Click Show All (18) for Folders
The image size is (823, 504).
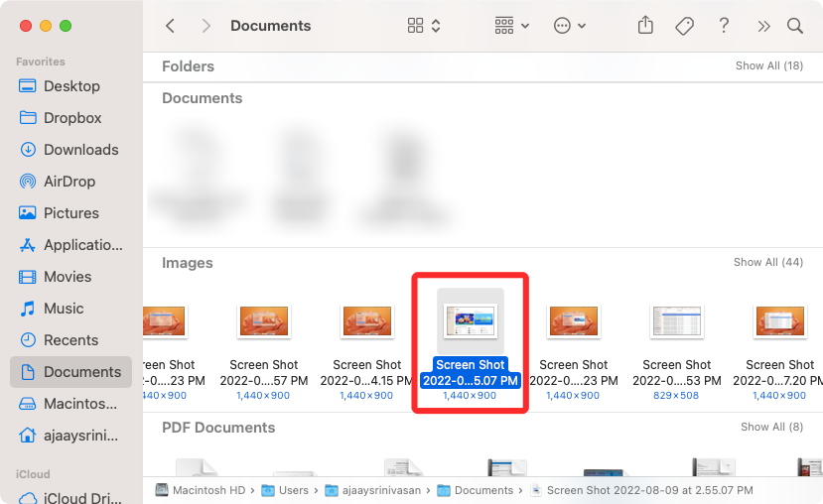tap(768, 66)
